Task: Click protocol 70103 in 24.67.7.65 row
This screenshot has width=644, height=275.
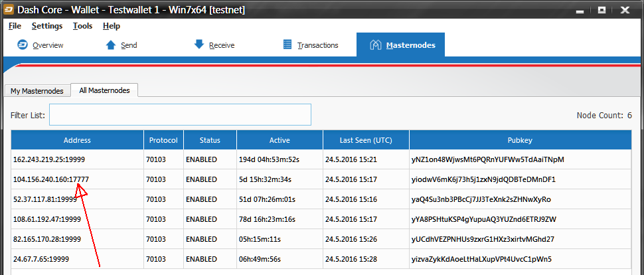Action: 155,259
